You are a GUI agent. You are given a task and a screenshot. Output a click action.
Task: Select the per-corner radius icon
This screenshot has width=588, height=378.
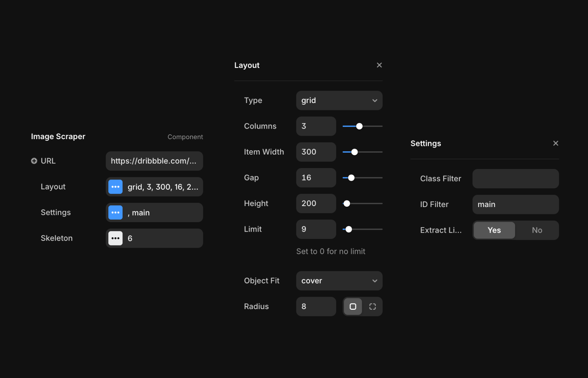click(x=372, y=306)
